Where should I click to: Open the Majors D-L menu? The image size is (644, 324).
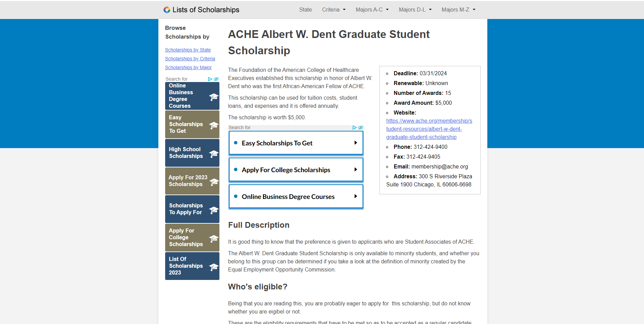point(415,10)
